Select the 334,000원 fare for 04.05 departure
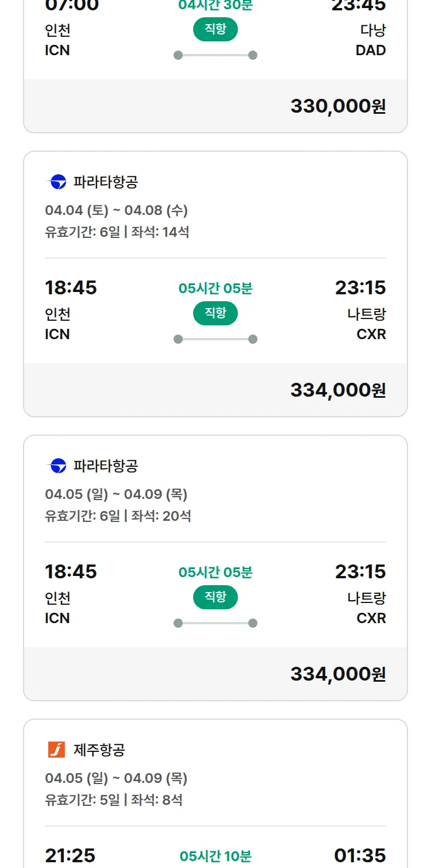The width and height of the screenshot is (431, 868). point(338,674)
